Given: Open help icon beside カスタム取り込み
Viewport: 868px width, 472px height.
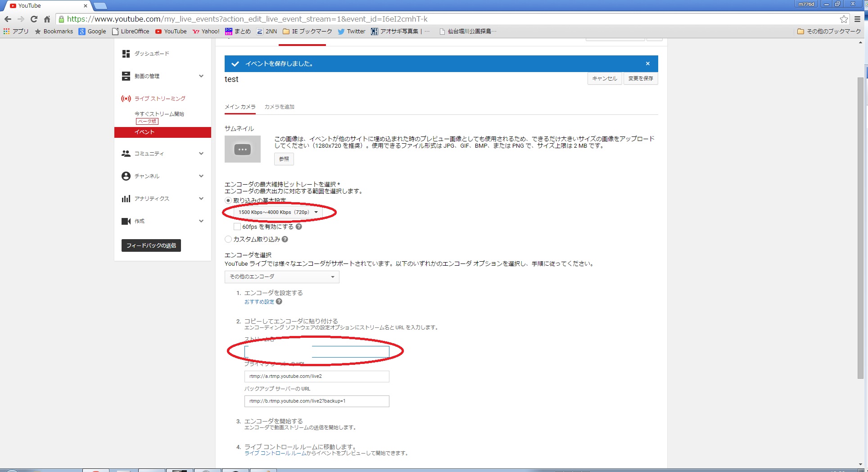Looking at the screenshot, I should coord(285,239).
